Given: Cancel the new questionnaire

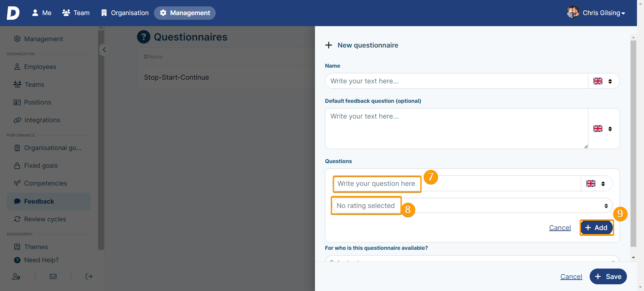Looking at the screenshot, I should 571,277.
